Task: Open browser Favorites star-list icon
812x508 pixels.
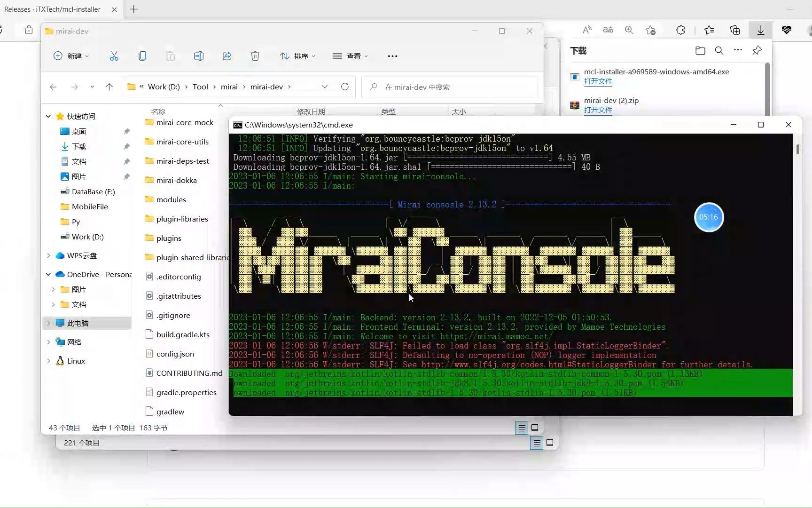Action: pyautogui.click(x=709, y=30)
